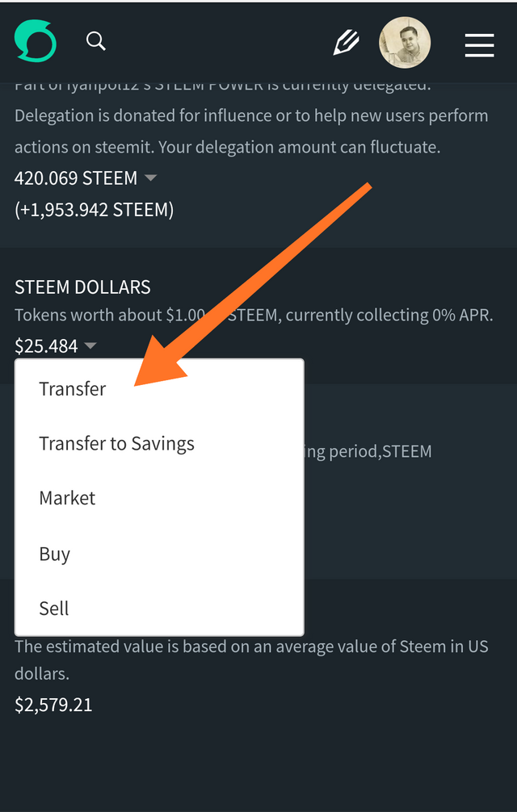Screen dimensions: 517x812
Task: Expand the arrow beside 420.069 STEEM
Action: [x=149, y=178]
